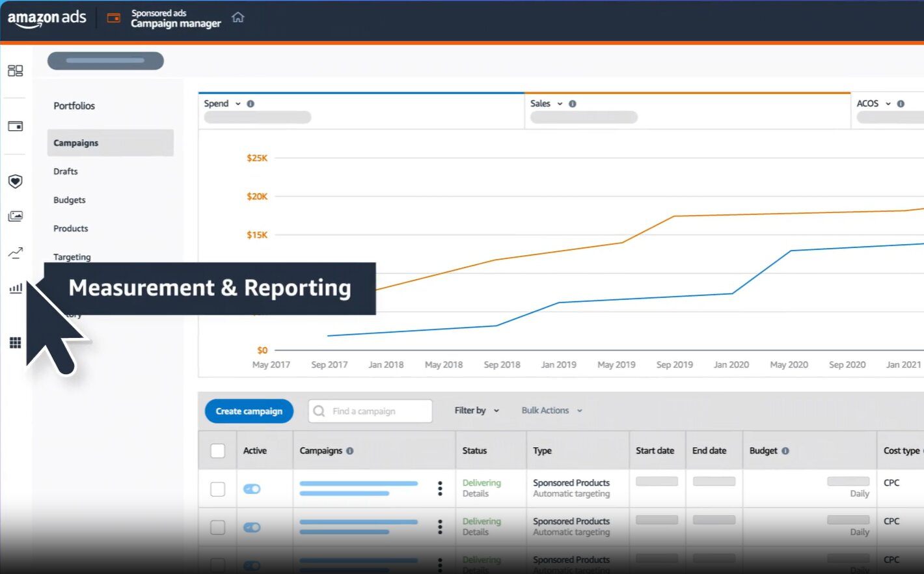The width and height of the screenshot is (924, 574).
Task: Expand the Spend metric dropdown
Action: 237,103
